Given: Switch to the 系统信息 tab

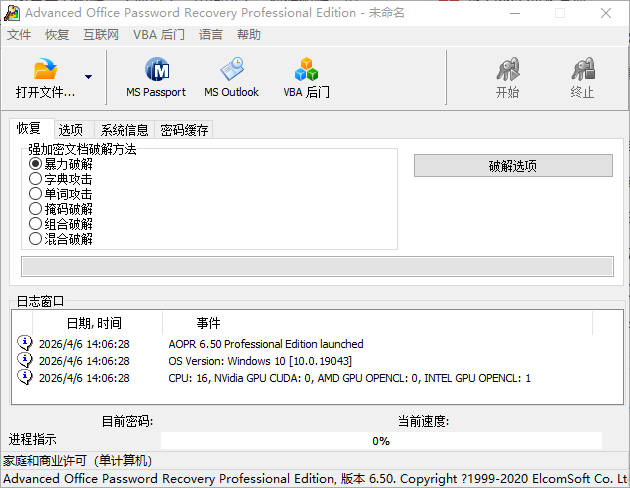Looking at the screenshot, I should click(124, 130).
